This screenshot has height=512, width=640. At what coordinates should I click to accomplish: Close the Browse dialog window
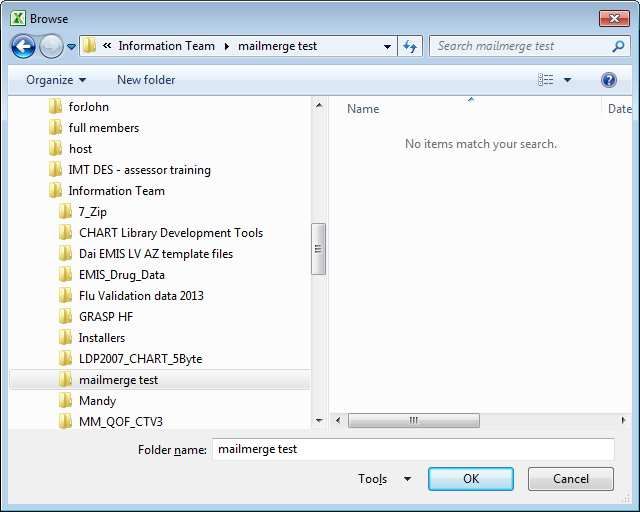614,18
